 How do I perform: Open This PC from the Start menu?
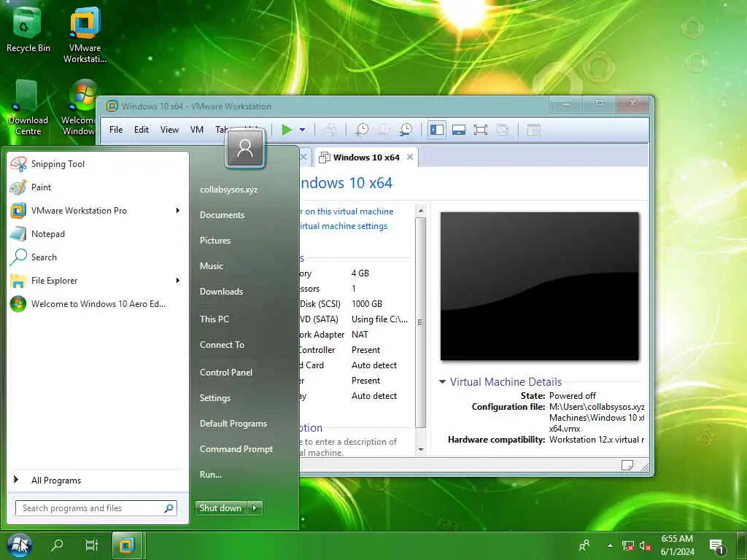(214, 319)
